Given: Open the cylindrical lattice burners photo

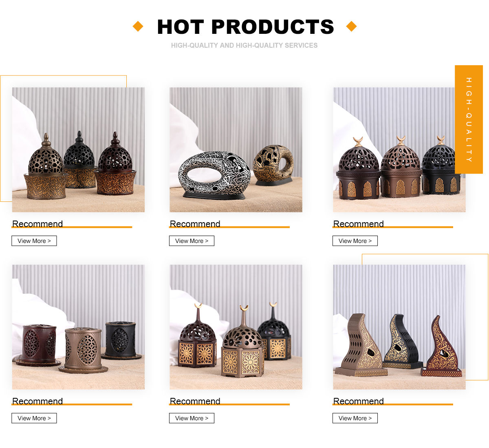Looking at the screenshot, I should [78, 327].
